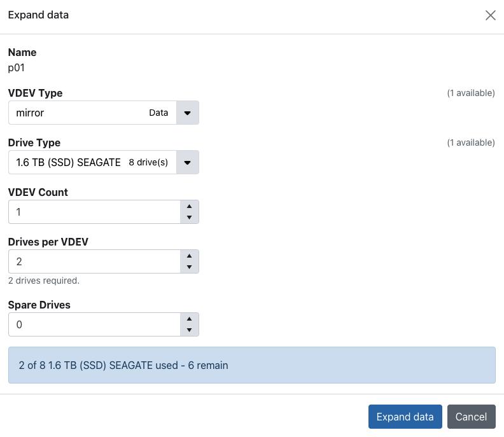Decrease Spare Drives count
The height and width of the screenshot is (437, 504).
click(190, 330)
